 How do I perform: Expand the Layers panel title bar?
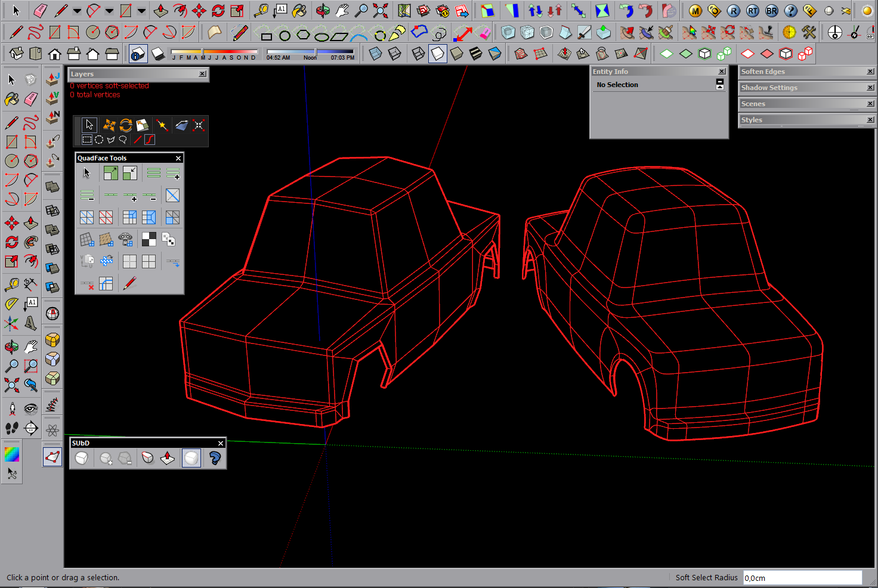point(138,74)
